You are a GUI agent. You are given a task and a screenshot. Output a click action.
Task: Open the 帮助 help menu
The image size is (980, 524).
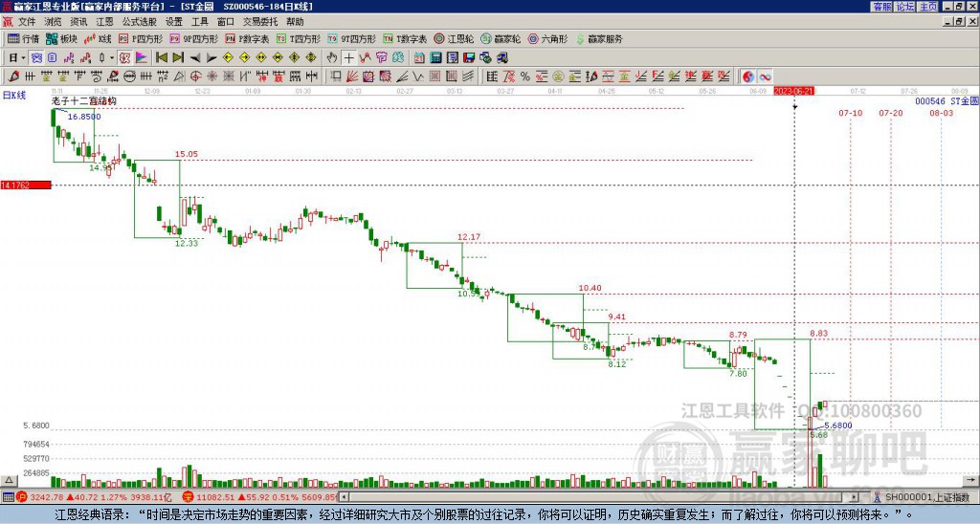(295, 22)
